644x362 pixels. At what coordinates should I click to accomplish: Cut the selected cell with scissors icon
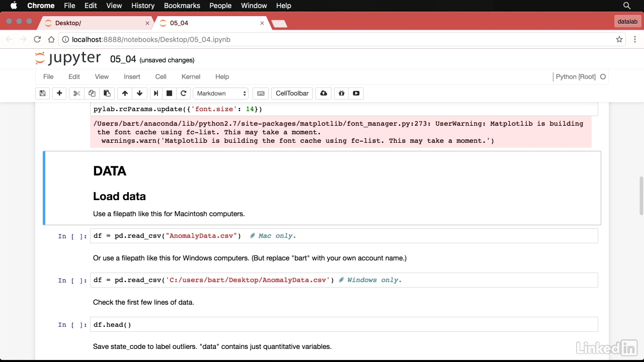pyautogui.click(x=76, y=94)
